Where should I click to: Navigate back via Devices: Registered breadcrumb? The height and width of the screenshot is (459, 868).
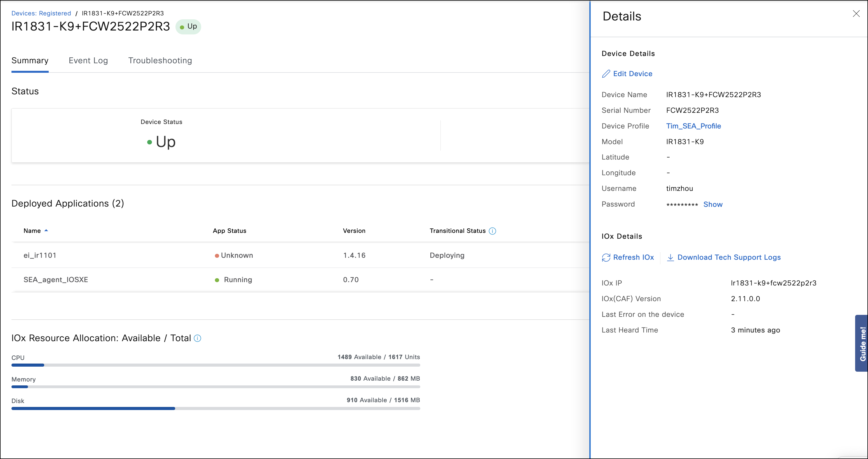coord(41,13)
